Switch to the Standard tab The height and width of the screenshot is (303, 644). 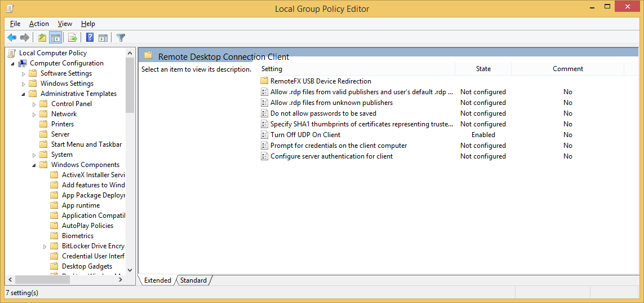coord(193,280)
